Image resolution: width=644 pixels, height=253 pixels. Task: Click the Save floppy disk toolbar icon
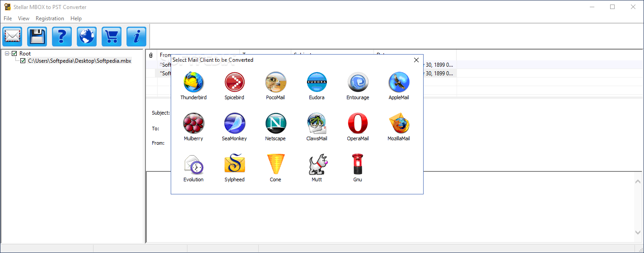coord(37,36)
